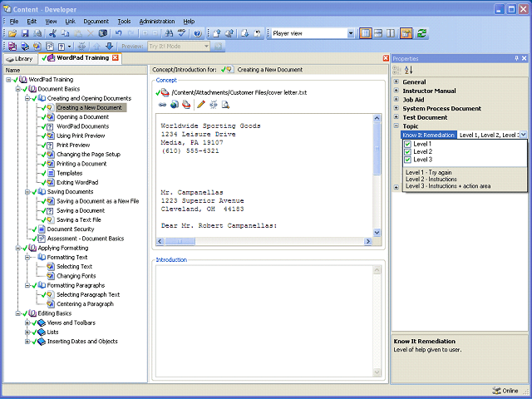Image resolution: width=532 pixels, height=399 pixels.
Task: Click the Save icon in the toolbar
Action: tap(25, 33)
